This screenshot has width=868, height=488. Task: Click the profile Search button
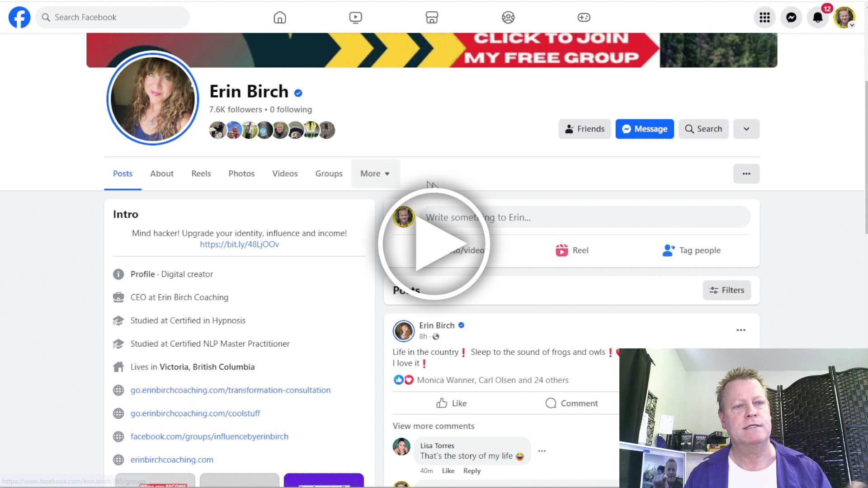pos(703,129)
